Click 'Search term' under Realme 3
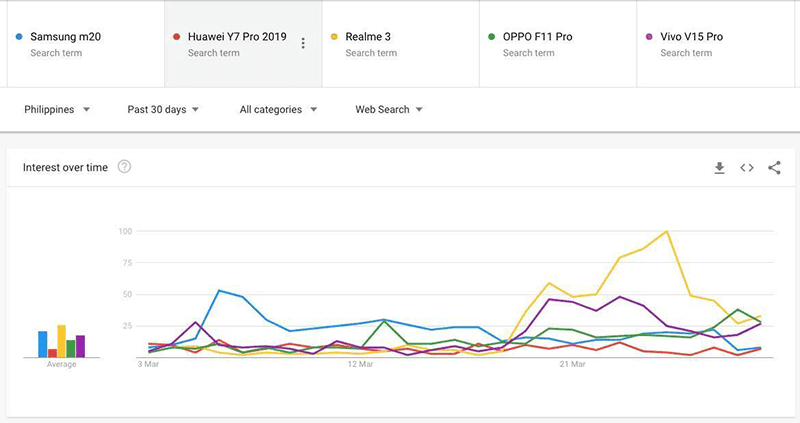The height and width of the screenshot is (423, 800). [x=371, y=53]
